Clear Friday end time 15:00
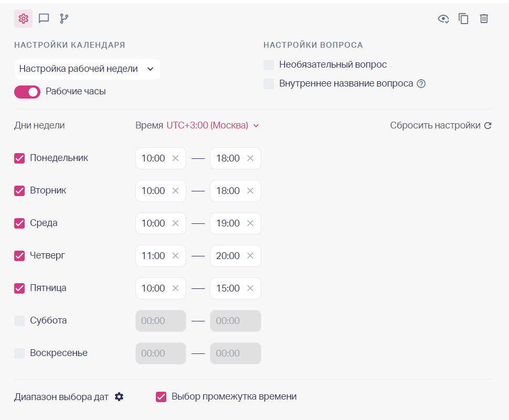 click(250, 288)
